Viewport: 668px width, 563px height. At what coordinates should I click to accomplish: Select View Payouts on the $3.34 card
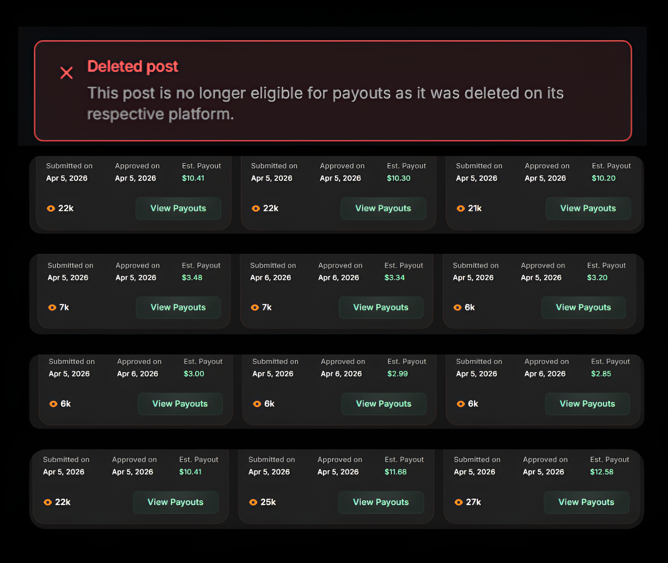381,307
